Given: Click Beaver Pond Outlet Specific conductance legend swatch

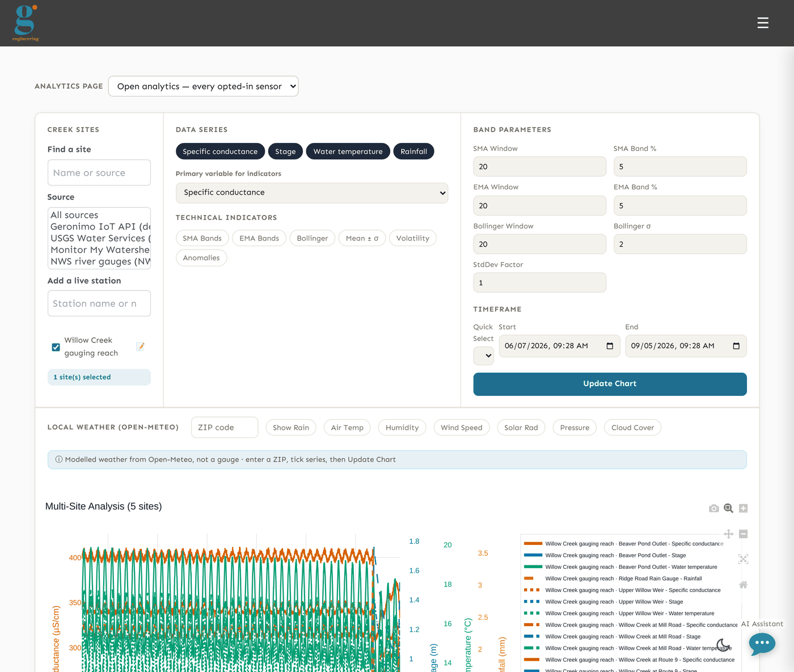Looking at the screenshot, I should click(533, 544).
